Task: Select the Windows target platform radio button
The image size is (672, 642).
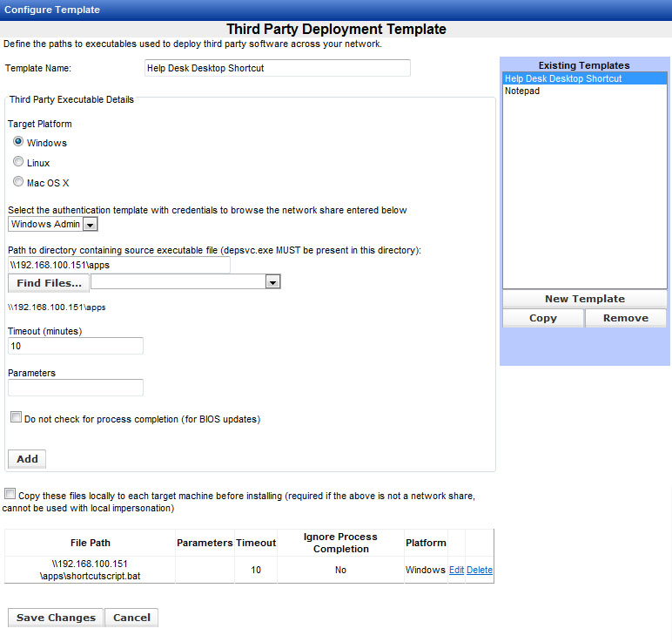Action: pos(18,142)
